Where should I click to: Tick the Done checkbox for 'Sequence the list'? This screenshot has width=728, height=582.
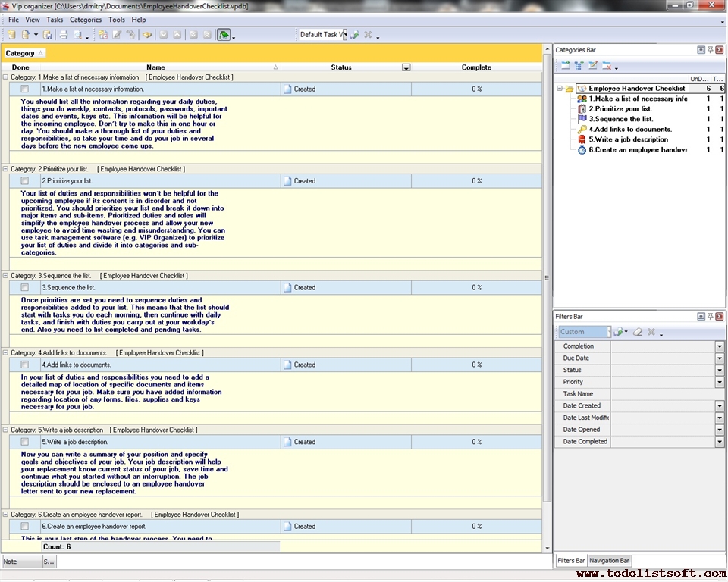pos(25,287)
